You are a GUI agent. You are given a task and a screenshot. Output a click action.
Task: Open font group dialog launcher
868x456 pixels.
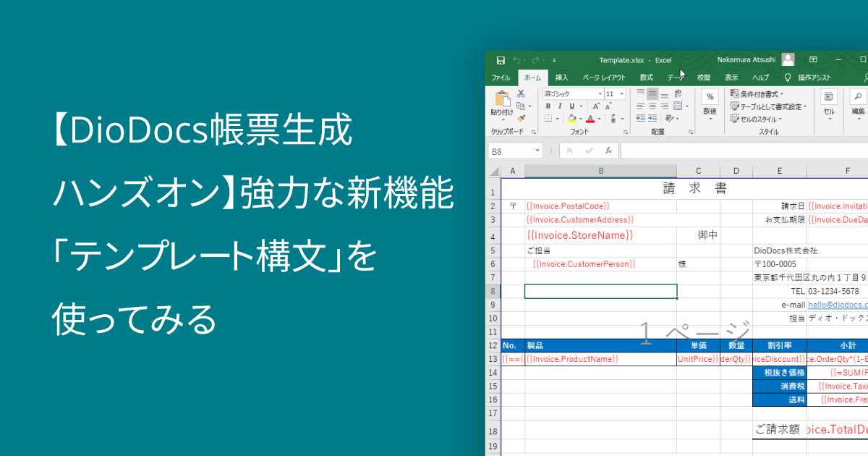click(x=625, y=132)
